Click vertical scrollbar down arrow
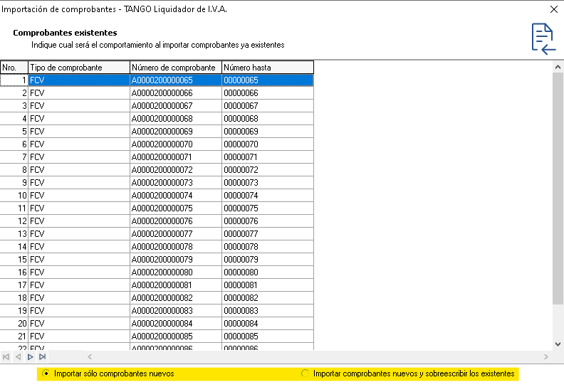This screenshot has height=392, width=564. (x=558, y=344)
